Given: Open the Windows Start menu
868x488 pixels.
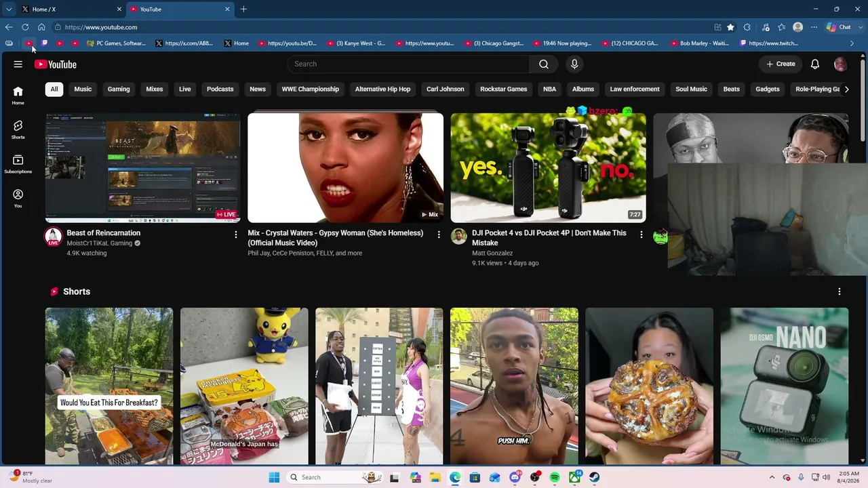Looking at the screenshot, I should [x=274, y=477].
